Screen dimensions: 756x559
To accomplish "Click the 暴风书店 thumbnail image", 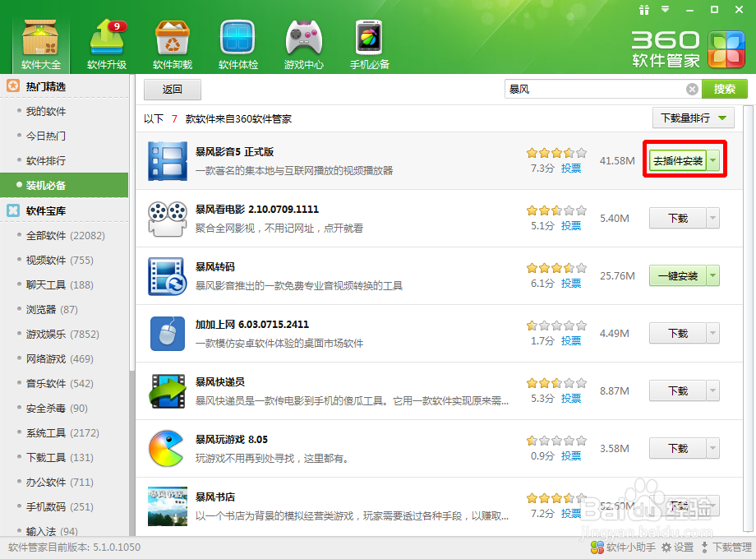I will [168, 506].
